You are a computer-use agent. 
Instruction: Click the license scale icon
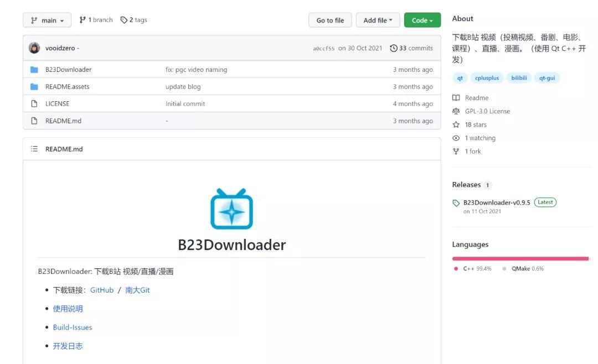click(456, 111)
